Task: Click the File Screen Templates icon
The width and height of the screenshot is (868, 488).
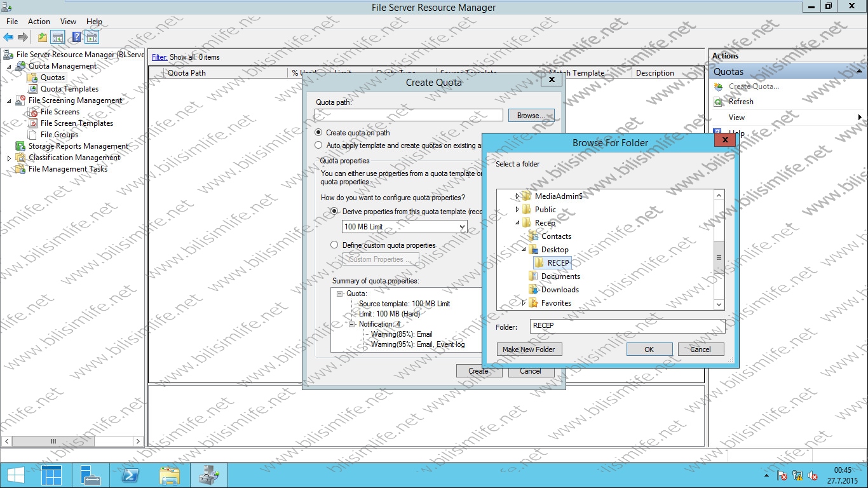Action: [33, 123]
